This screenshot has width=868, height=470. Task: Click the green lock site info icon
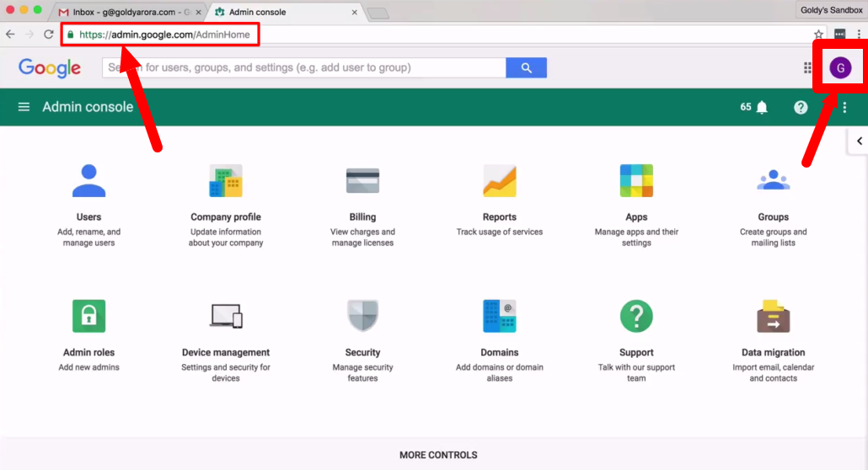coord(70,35)
